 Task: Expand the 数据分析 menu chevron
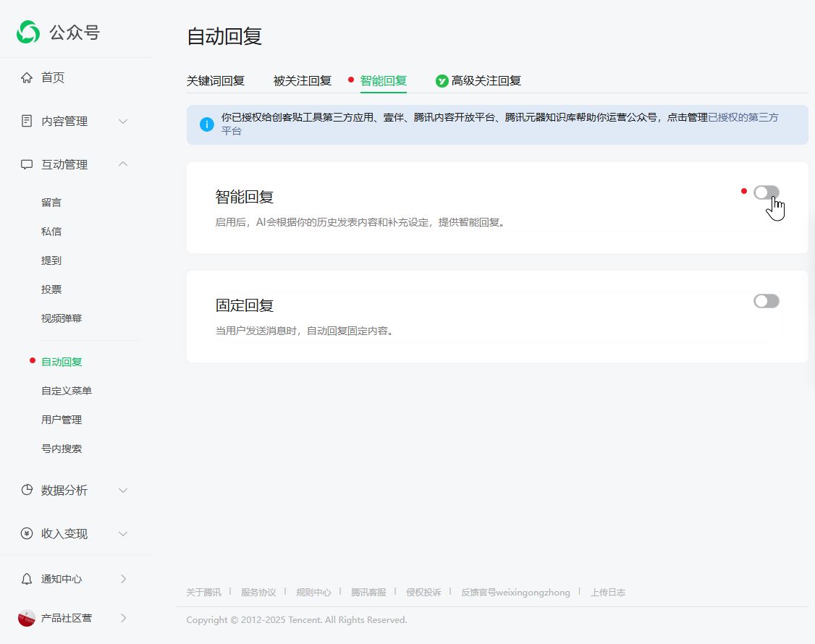(123, 491)
